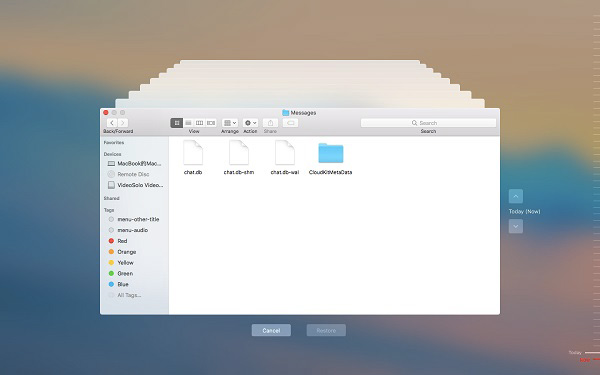Go to the next backup with the down arrow
Image resolution: width=600 pixels, height=375 pixels.
pyautogui.click(x=516, y=226)
